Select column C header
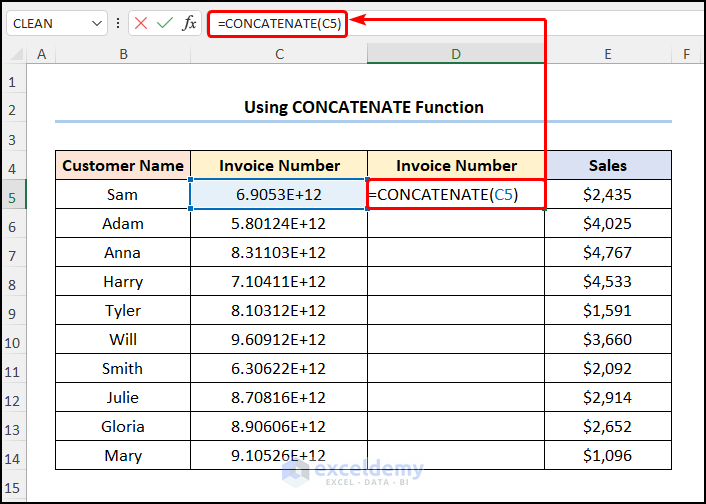The height and width of the screenshot is (504, 706). (279, 54)
